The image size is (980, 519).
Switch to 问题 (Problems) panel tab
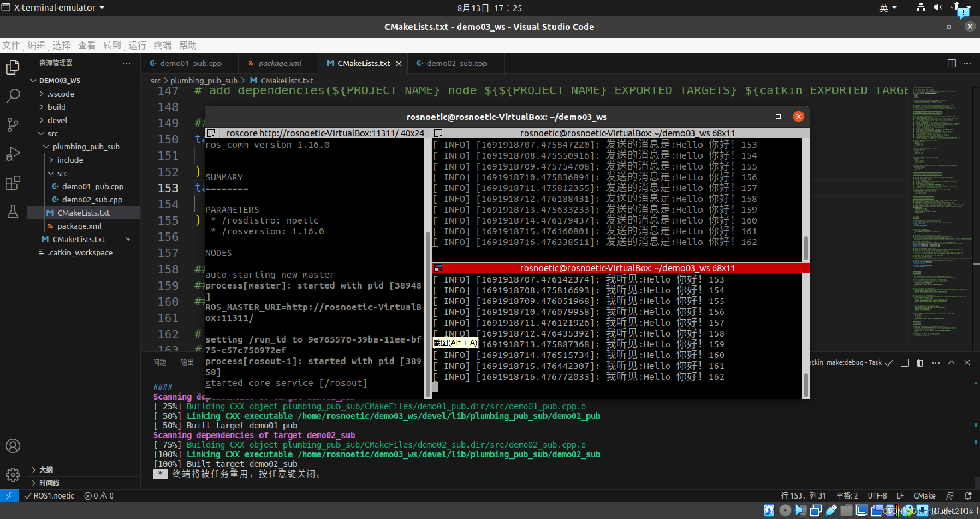click(x=160, y=362)
